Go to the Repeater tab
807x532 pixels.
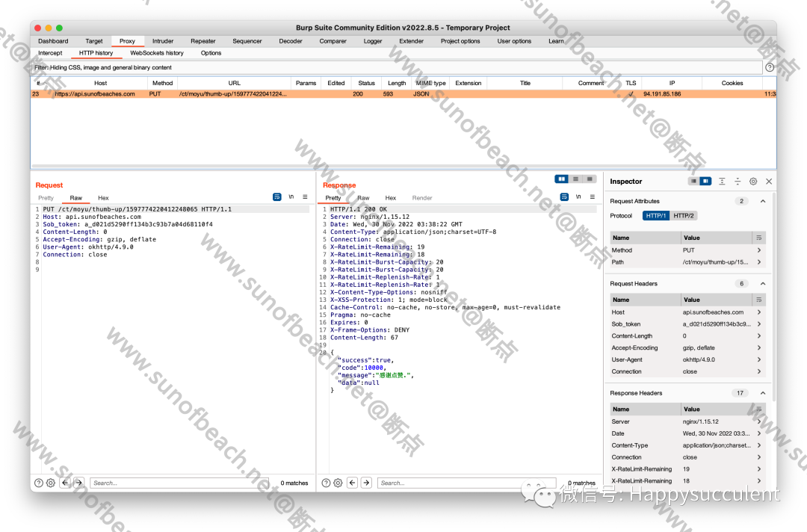click(x=202, y=41)
